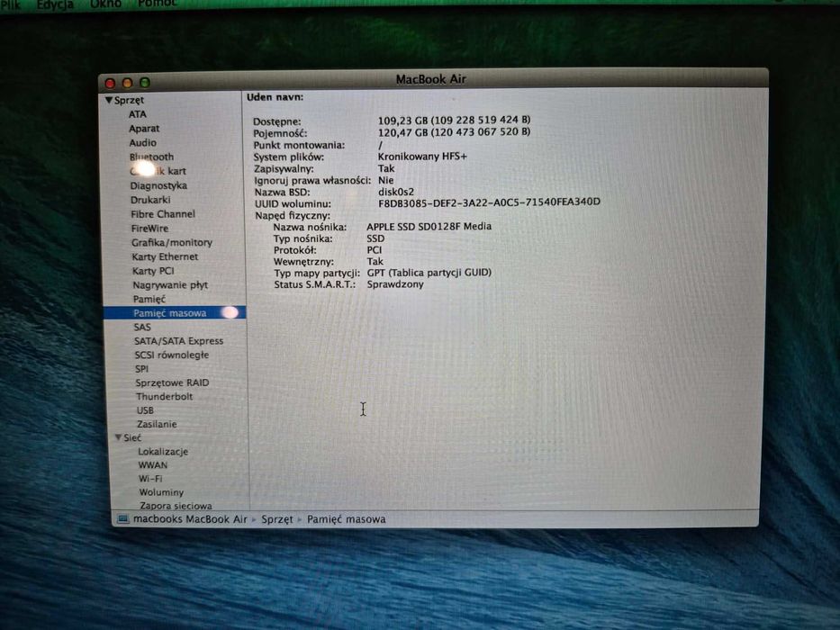
Task: Select Fibre Channel in the sidebar
Action: tap(163, 214)
